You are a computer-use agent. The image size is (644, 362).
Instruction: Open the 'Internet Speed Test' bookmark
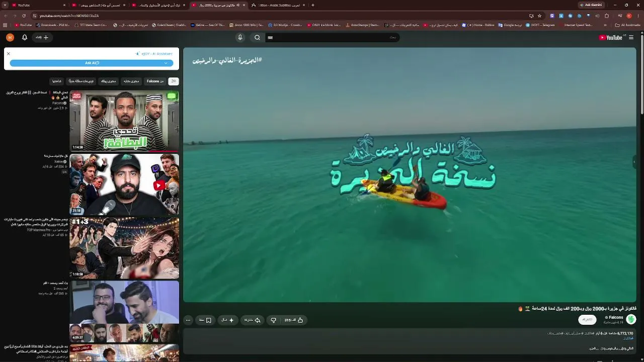576,25
